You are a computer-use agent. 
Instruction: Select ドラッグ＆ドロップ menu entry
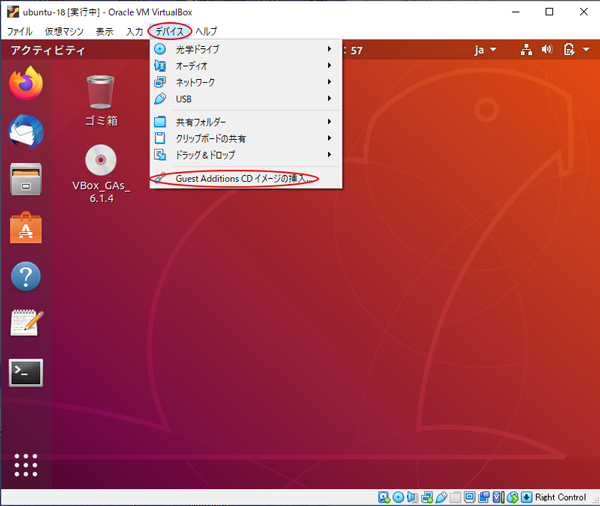click(x=246, y=155)
